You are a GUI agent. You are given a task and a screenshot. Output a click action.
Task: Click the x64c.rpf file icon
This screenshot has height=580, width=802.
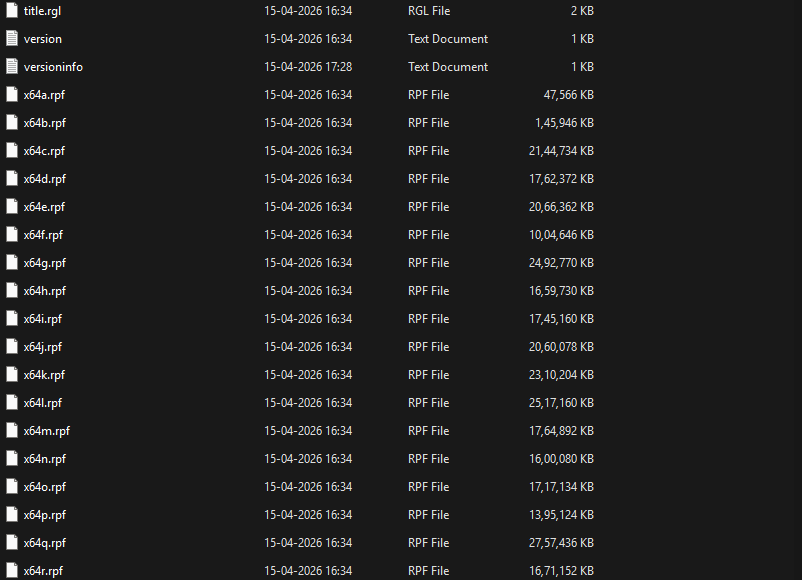pos(12,151)
